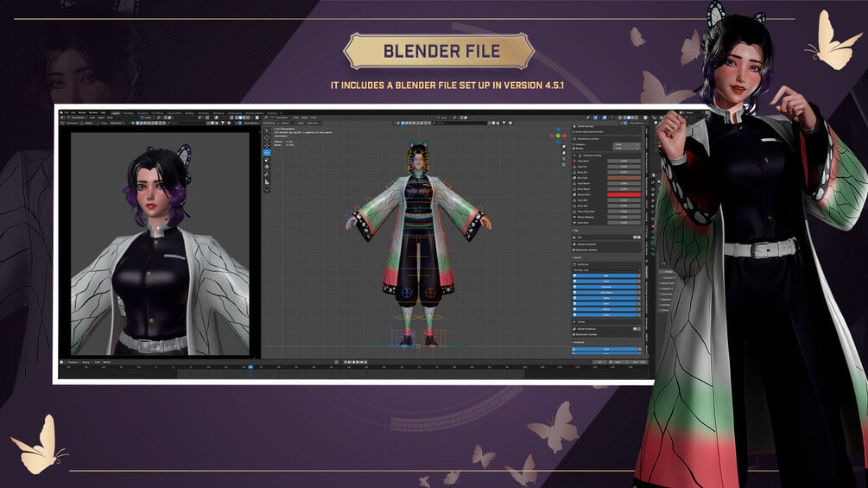
Task: Collapse the Armature section header
Action: (573, 343)
